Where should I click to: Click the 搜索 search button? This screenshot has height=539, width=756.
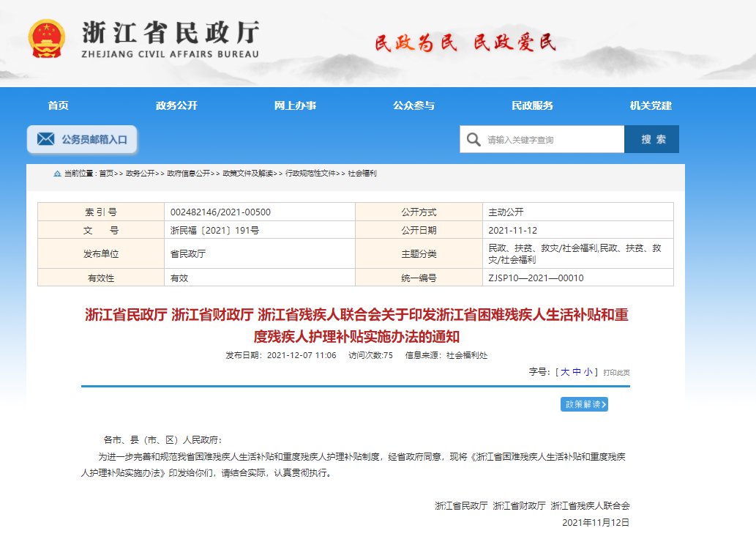coord(651,139)
